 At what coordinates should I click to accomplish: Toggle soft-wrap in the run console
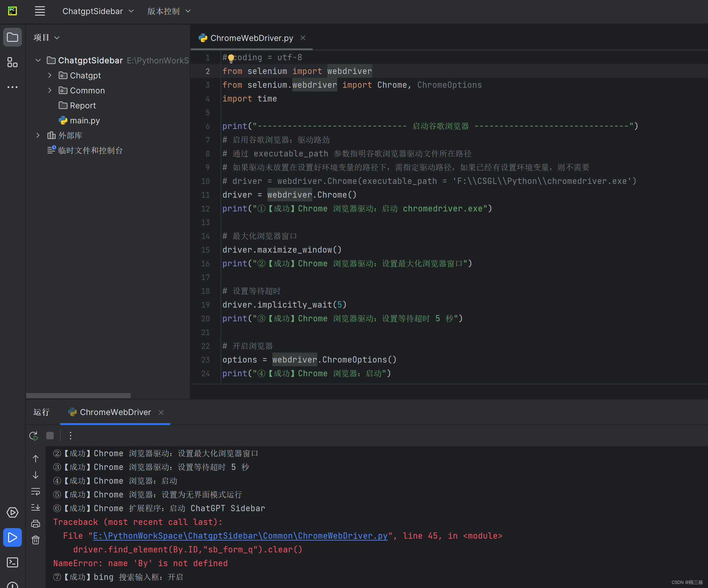pyautogui.click(x=35, y=491)
